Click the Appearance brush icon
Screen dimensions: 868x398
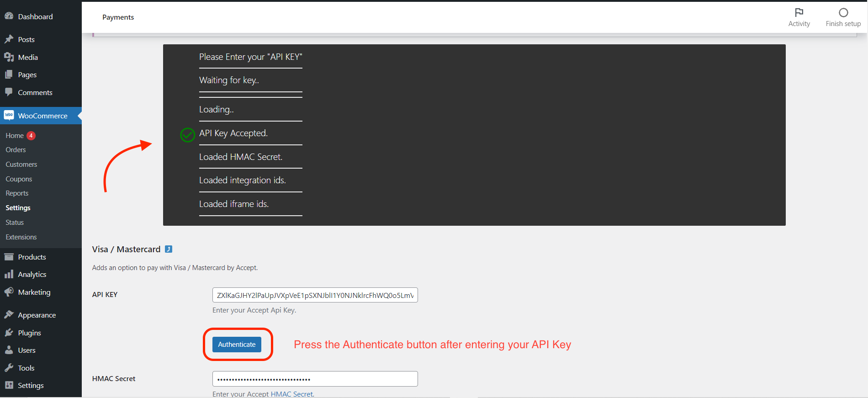pyautogui.click(x=9, y=314)
